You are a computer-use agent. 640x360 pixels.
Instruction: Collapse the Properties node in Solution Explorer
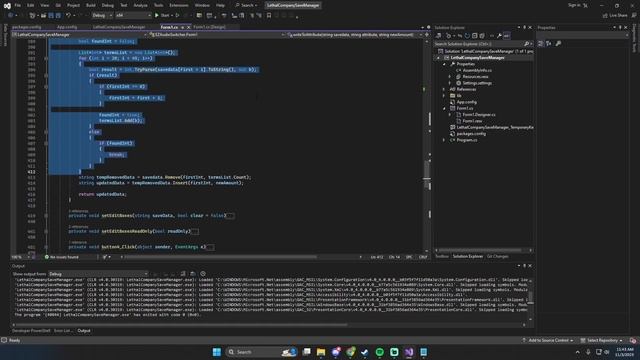444,64
